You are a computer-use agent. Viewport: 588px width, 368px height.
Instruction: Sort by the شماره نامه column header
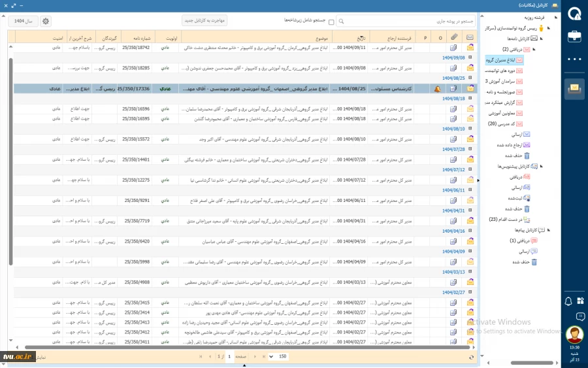(137, 38)
